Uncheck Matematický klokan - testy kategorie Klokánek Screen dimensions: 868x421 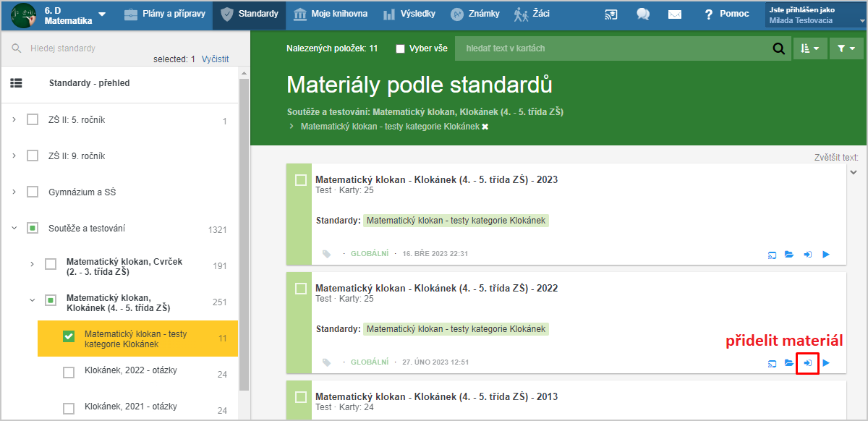(69, 336)
